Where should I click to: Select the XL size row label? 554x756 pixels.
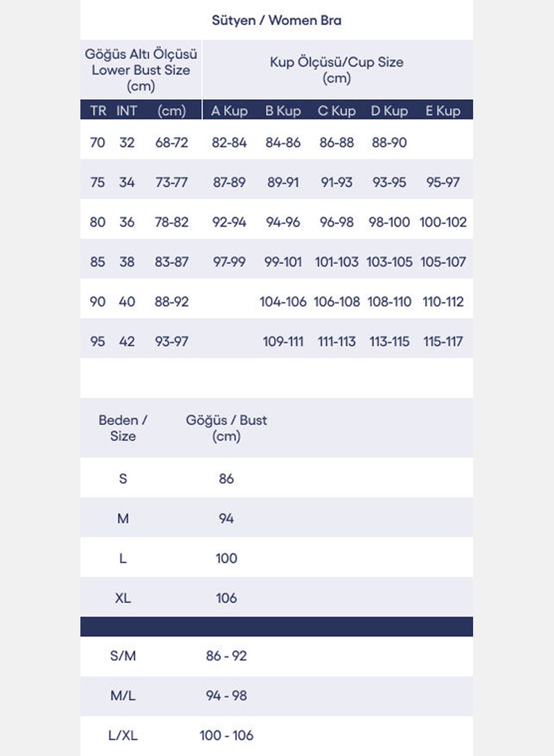point(123,598)
